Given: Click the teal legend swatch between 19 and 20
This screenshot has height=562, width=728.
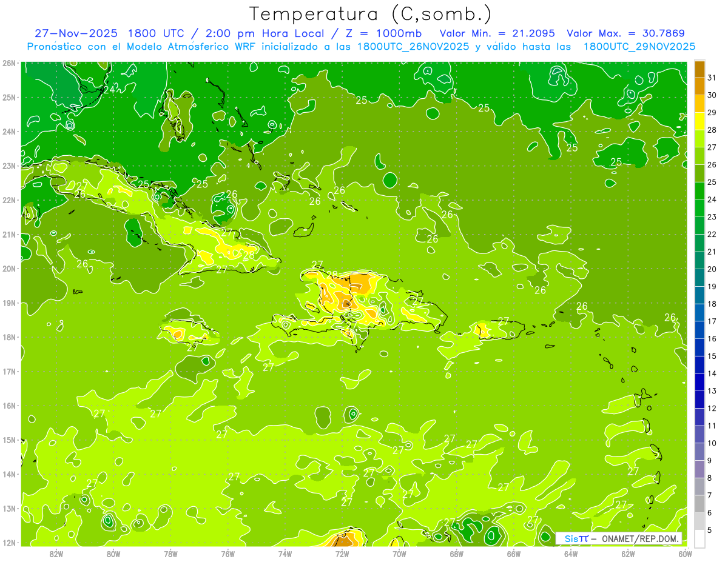Looking at the screenshot, I should (699, 278).
